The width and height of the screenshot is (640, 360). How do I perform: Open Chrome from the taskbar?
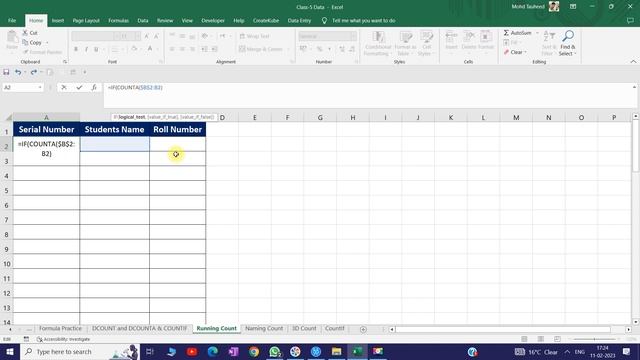pyautogui.click(x=254, y=351)
